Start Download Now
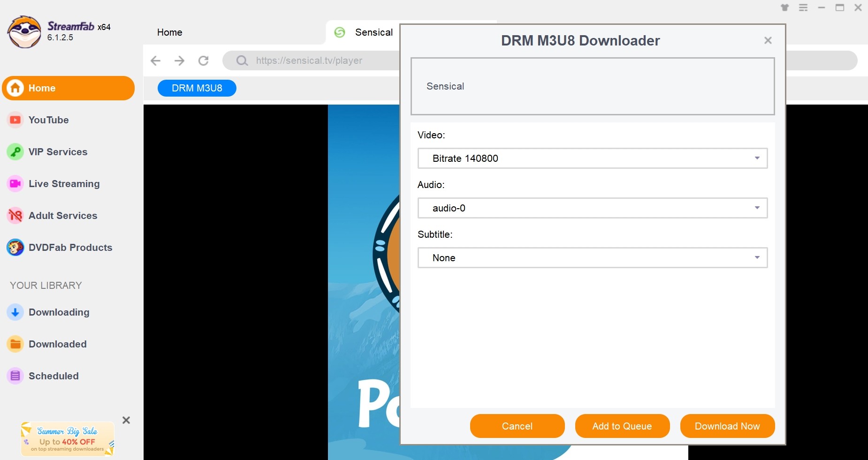This screenshot has width=868, height=460. pyautogui.click(x=728, y=426)
